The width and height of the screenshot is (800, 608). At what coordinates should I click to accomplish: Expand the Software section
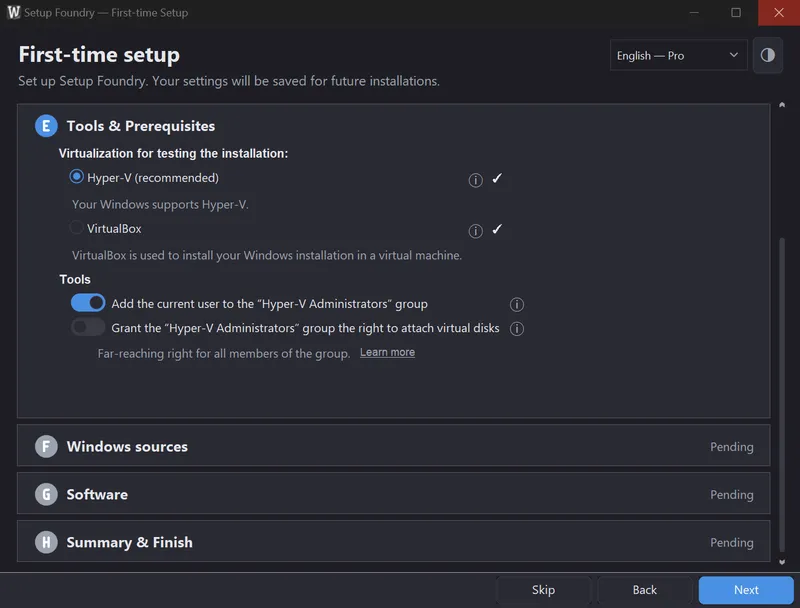click(393, 494)
